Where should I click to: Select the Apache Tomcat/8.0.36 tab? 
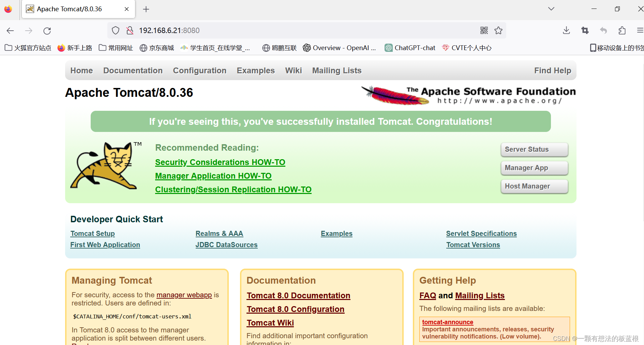point(78,9)
